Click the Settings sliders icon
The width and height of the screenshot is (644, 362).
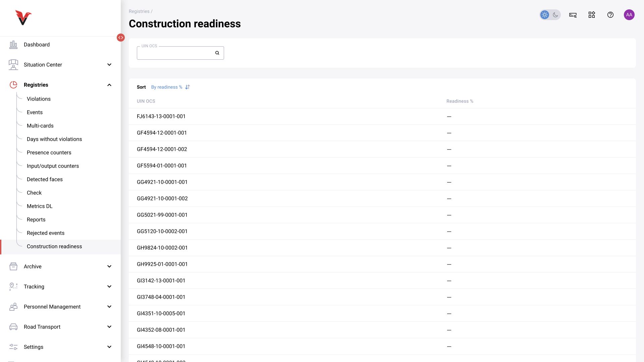pos(13,347)
